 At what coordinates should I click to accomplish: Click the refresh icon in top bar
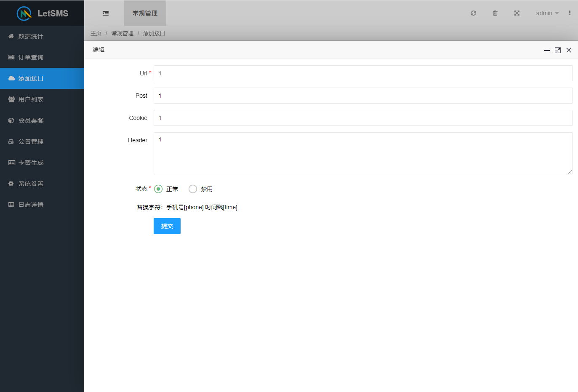[x=473, y=13]
